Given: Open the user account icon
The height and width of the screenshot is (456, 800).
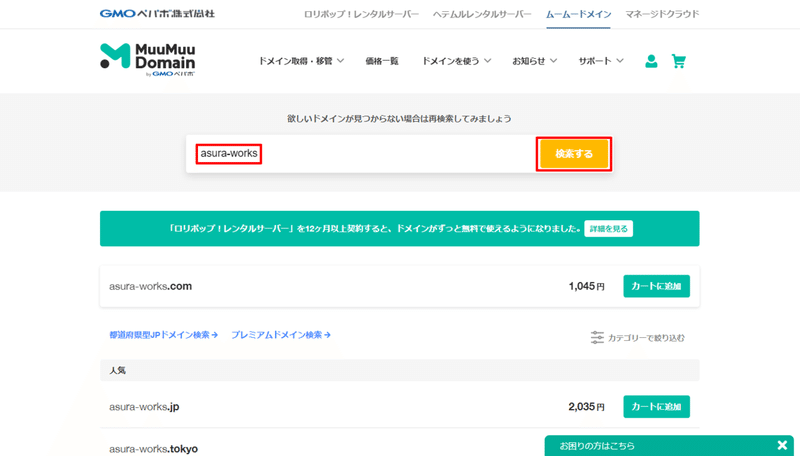Looking at the screenshot, I should click(651, 61).
